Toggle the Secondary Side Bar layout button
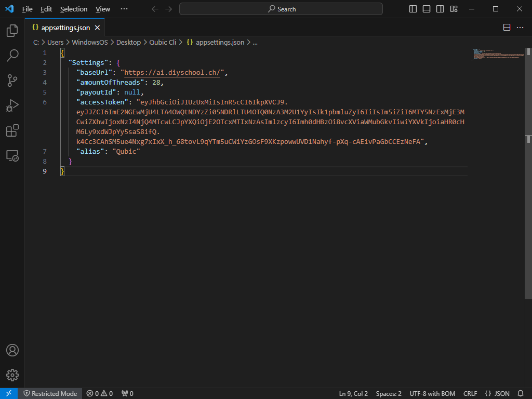The width and height of the screenshot is (532, 399). point(440,9)
